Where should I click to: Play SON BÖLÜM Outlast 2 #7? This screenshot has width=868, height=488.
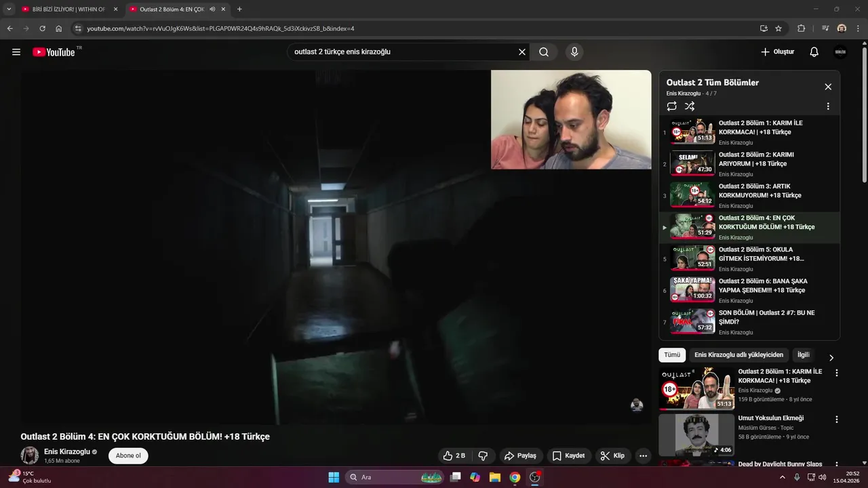[x=749, y=322]
